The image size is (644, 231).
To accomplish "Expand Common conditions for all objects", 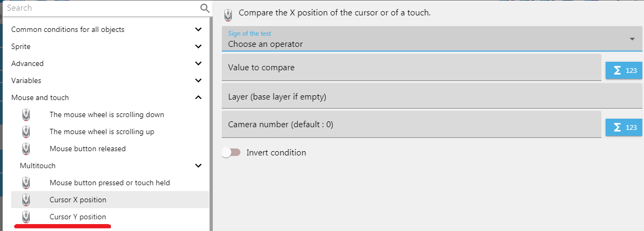I will tap(198, 29).
